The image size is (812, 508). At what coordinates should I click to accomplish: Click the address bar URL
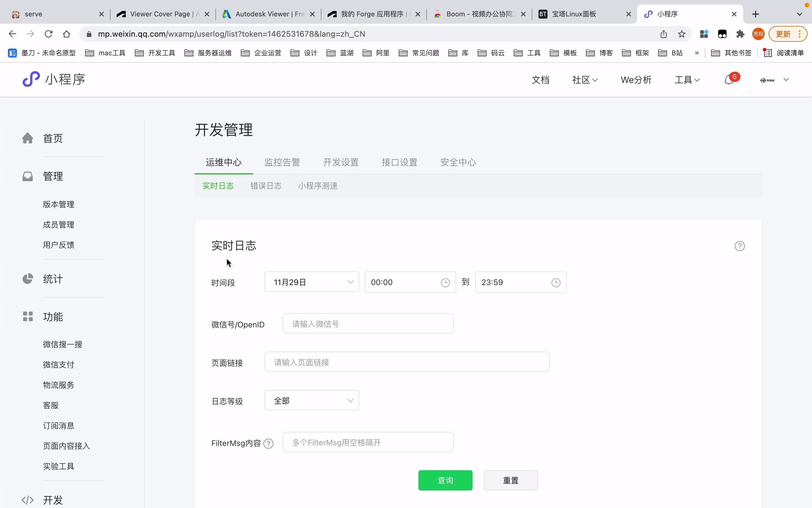(x=231, y=34)
